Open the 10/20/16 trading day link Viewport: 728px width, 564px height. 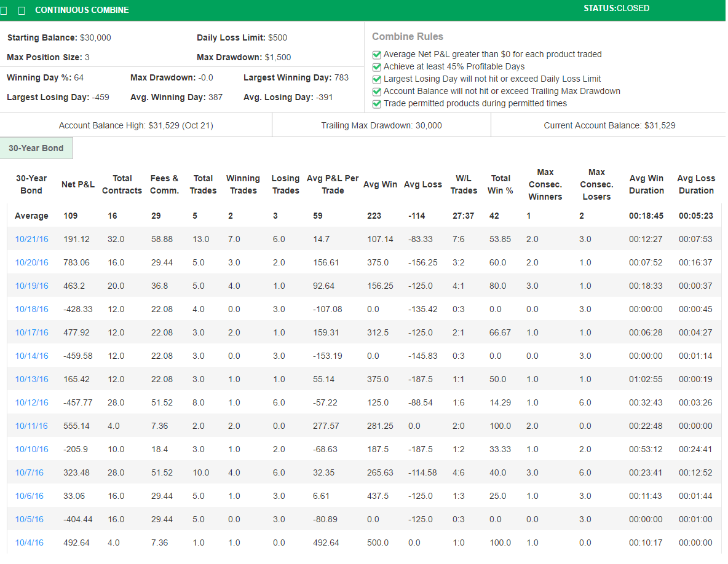[x=31, y=262]
